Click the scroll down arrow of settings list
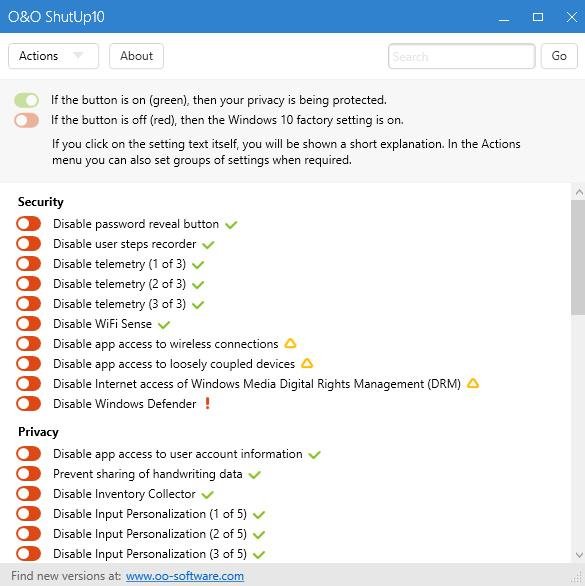 coord(579,555)
